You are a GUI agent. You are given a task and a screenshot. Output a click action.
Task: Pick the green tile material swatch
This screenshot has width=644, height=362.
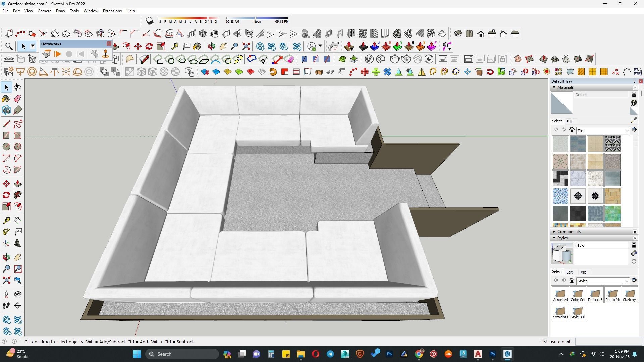tap(612, 214)
